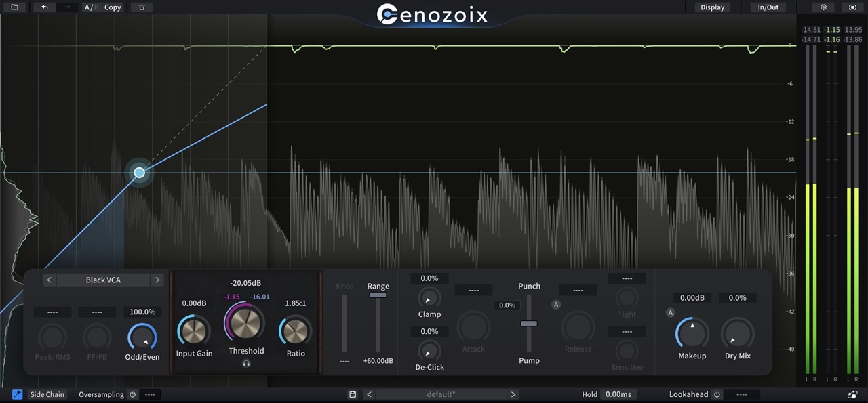Click the Hold time value field

[x=618, y=394]
